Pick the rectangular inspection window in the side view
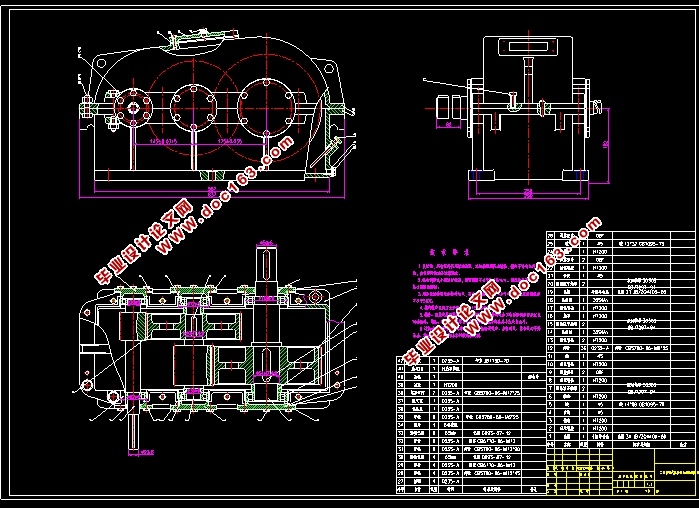 point(528,46)
